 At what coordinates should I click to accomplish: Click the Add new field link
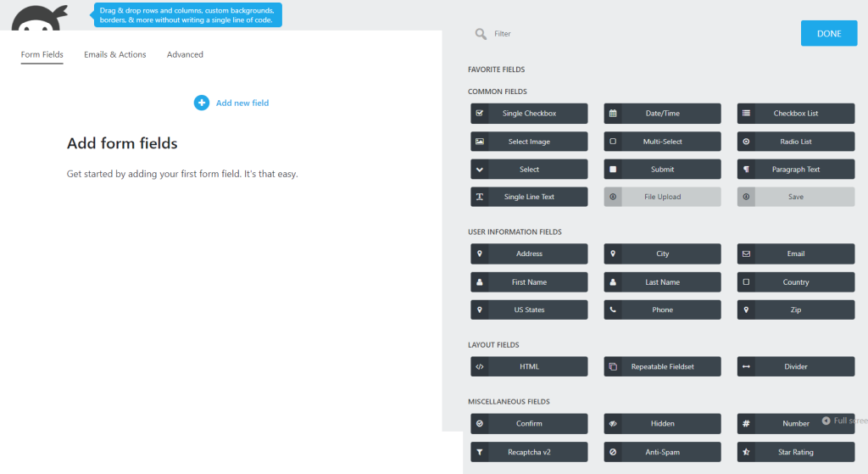242,103
